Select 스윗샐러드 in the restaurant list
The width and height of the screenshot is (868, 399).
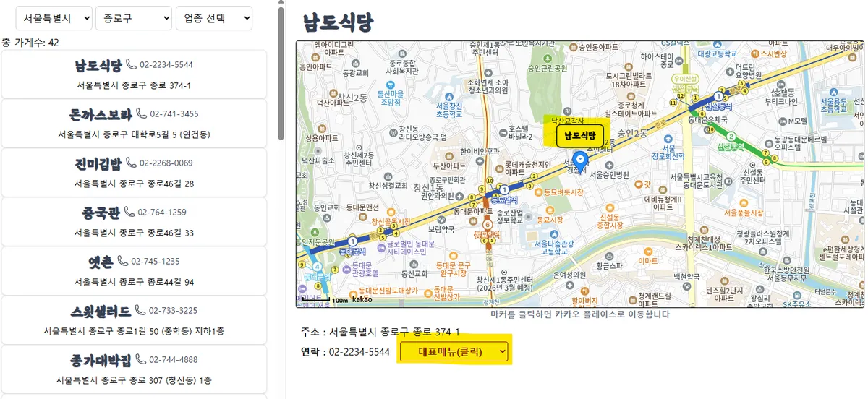pos(135,319)
